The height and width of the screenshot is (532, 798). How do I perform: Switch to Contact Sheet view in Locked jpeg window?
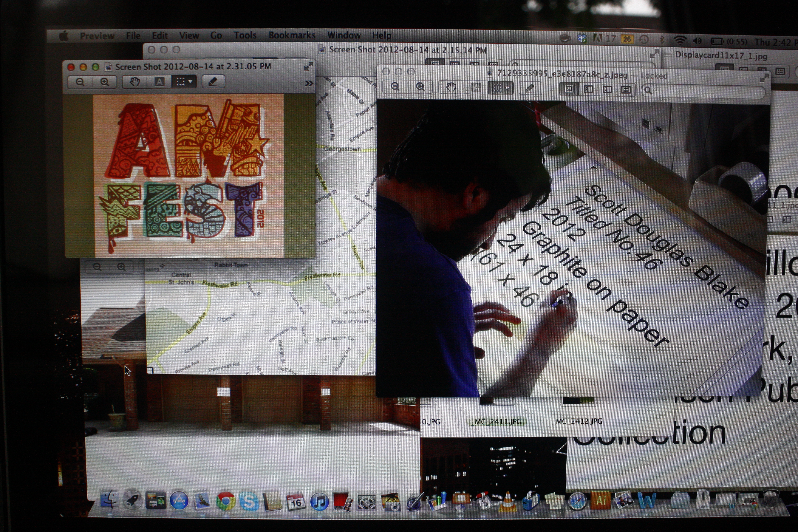point(626,90)
